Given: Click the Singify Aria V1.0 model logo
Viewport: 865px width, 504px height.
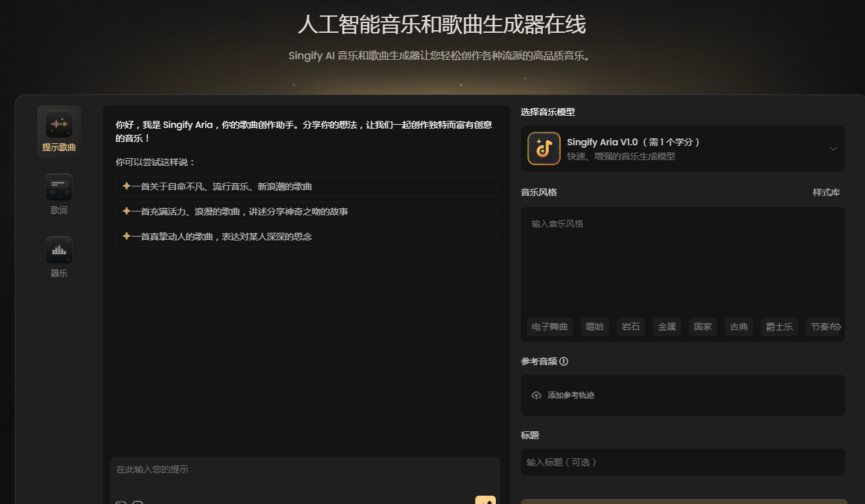Looking at the screenshot, I should click(x=544, y=148).
